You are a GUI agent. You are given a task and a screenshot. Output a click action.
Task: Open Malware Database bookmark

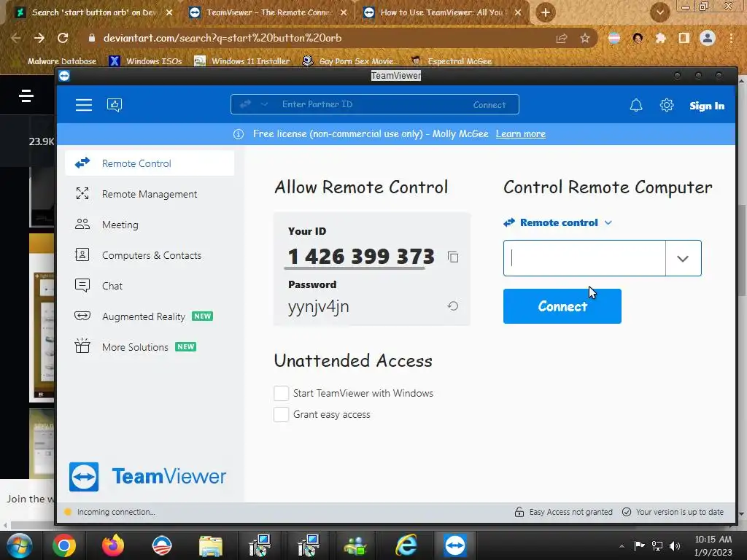tap(62, 61)
